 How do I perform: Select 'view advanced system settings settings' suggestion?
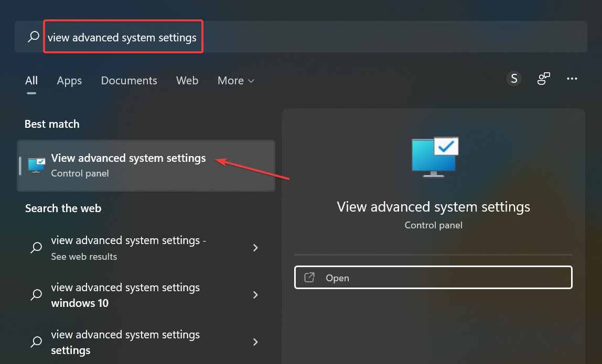146,342
